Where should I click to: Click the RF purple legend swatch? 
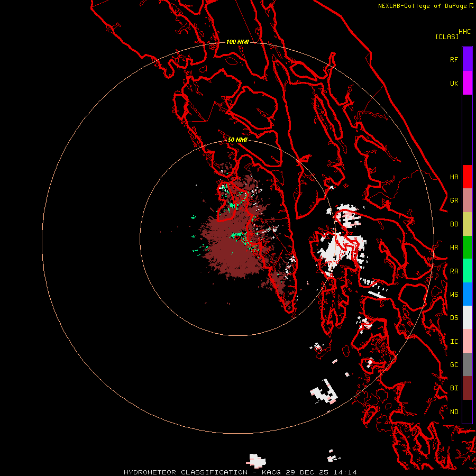[x=467, y=59]
